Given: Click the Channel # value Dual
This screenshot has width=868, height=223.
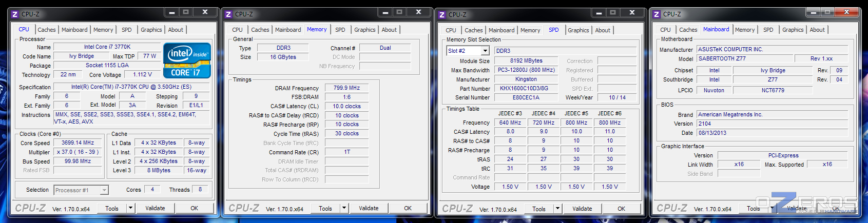Looking at the screenshot, I should pos(385,48).
